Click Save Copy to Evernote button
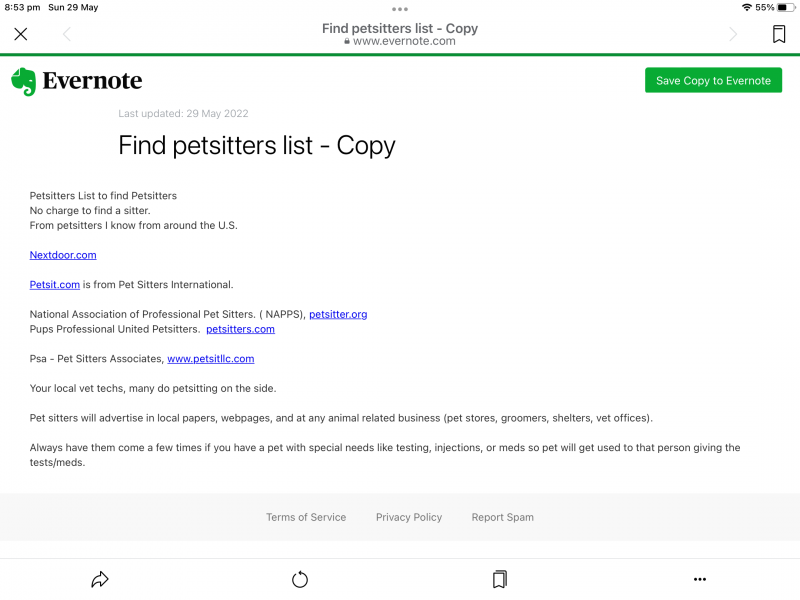 713,81
